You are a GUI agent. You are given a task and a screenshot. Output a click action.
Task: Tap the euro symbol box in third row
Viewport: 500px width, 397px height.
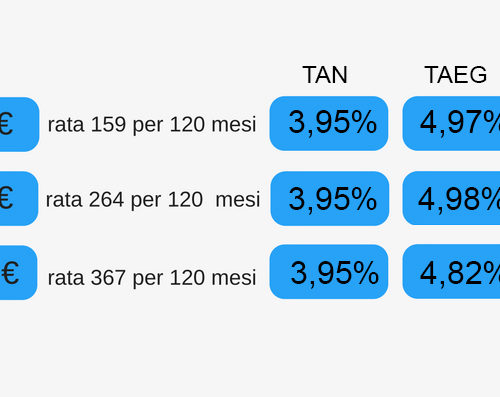click(18, 273)
